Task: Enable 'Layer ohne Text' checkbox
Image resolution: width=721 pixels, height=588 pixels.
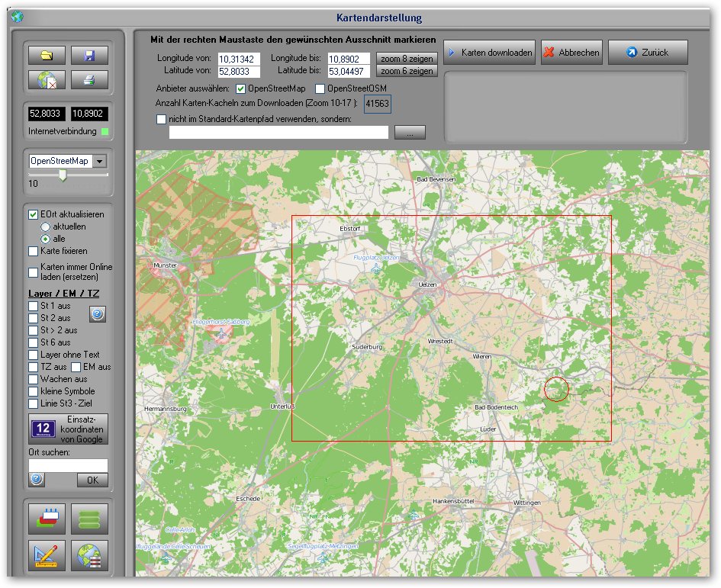Action: (x=33, y=355)
